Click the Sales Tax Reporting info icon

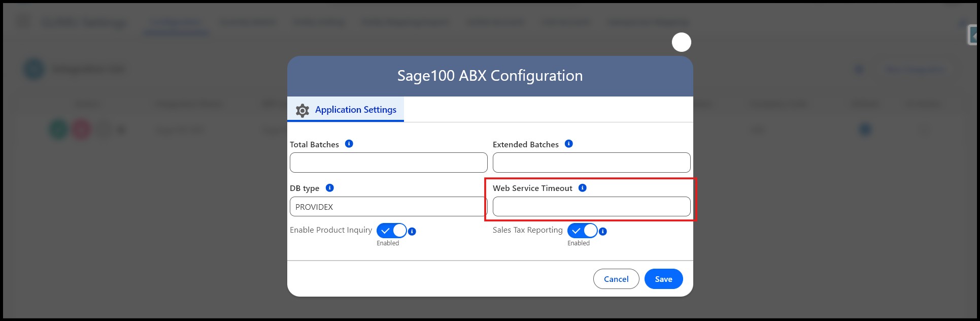(x=602, y=232)
